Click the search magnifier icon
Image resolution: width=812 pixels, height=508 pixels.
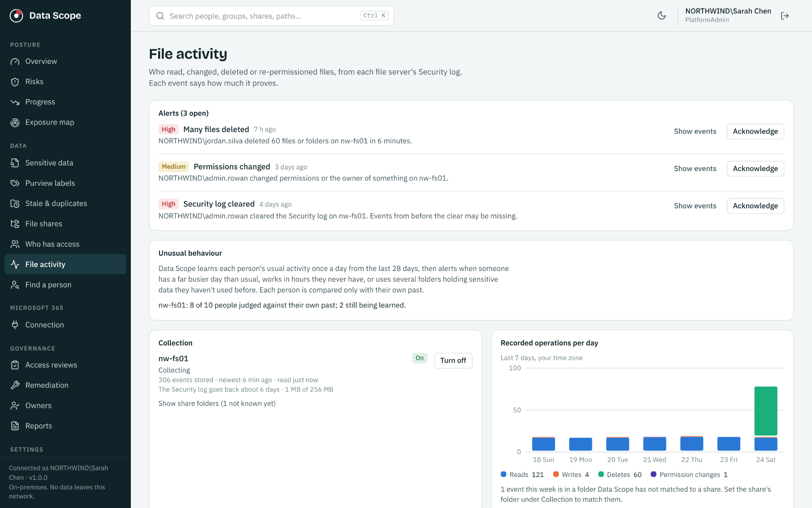coord(160,16)
